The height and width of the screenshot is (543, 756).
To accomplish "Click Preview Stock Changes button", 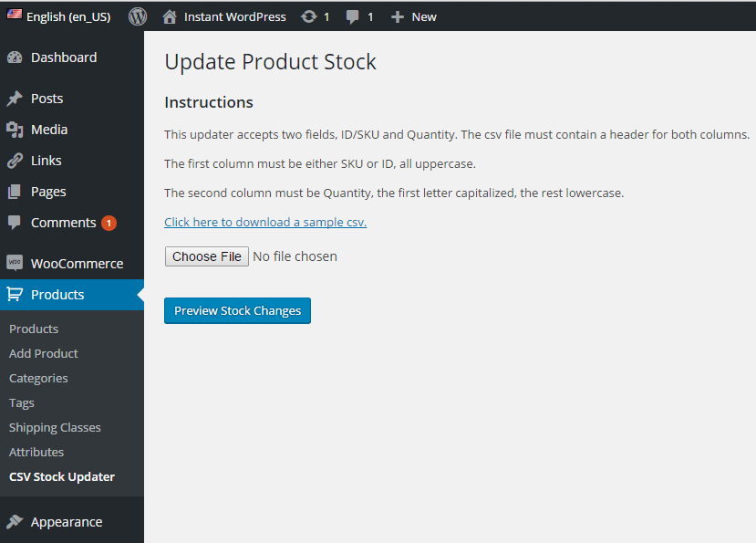I will point(237,311).
